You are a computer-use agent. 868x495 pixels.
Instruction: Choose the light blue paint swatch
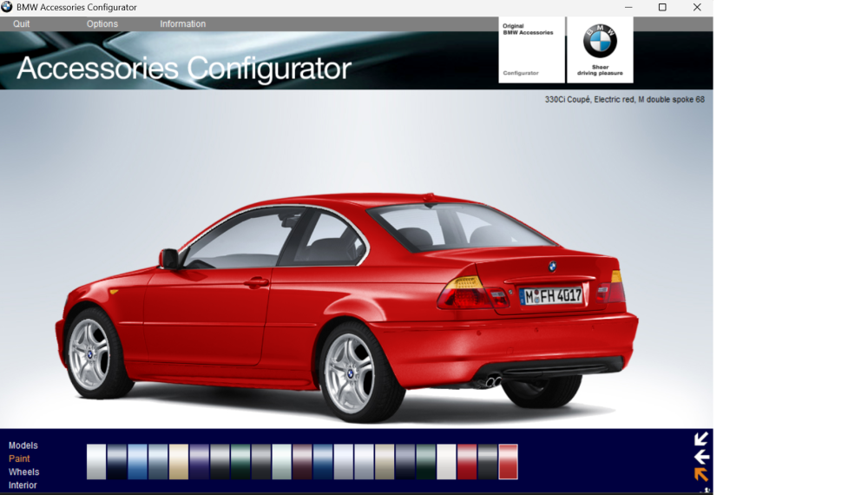[137, 462]
